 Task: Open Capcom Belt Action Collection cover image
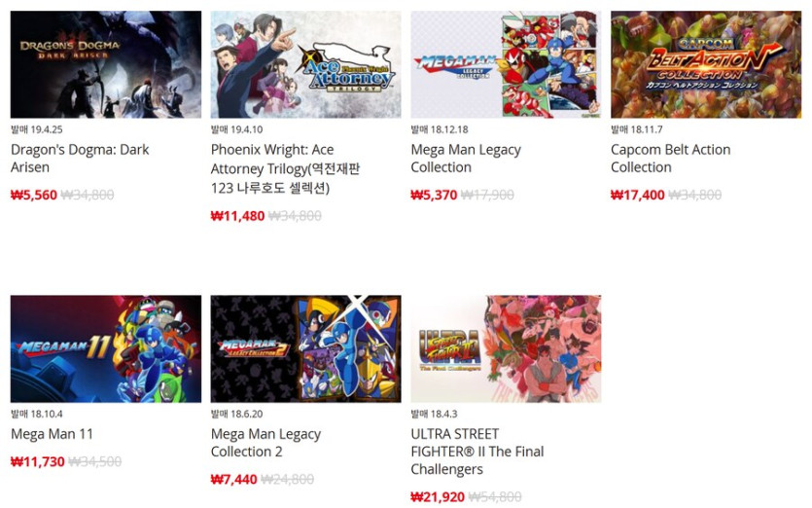point(706,64)
